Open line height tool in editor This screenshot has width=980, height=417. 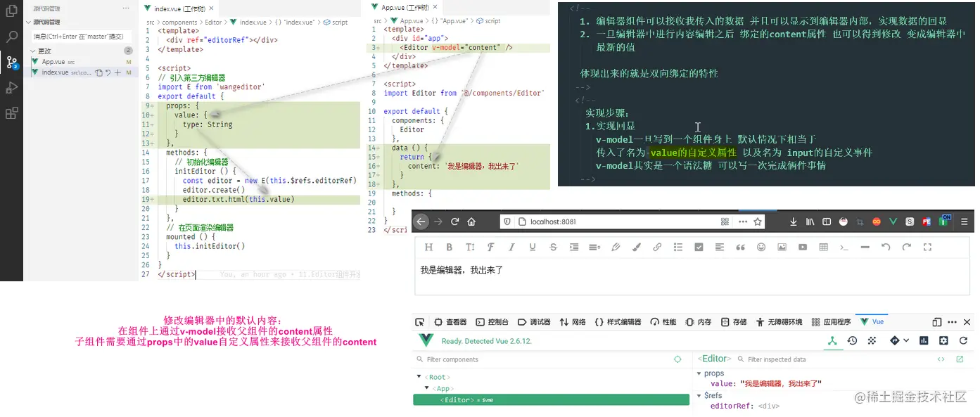pyautogui.click(x=594, y=248)
